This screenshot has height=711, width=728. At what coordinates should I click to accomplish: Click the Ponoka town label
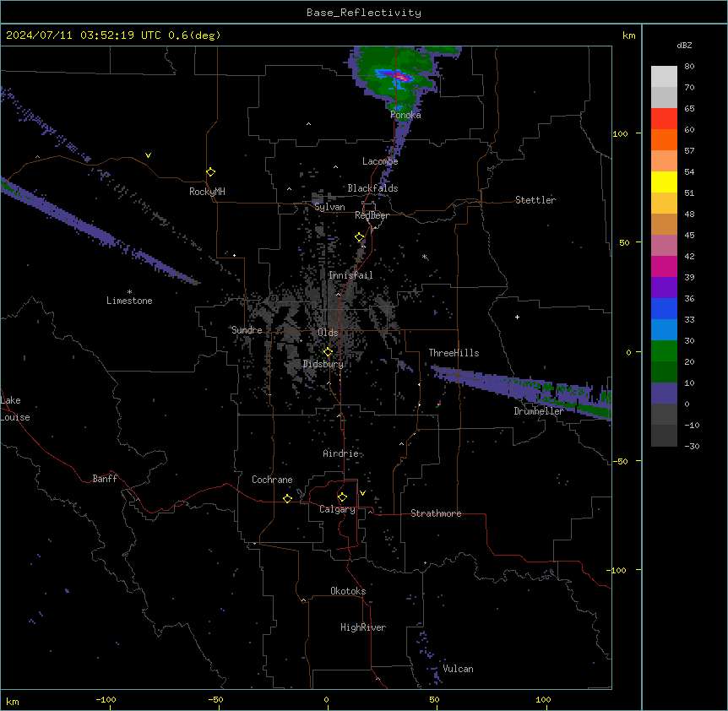click(405, 115)
